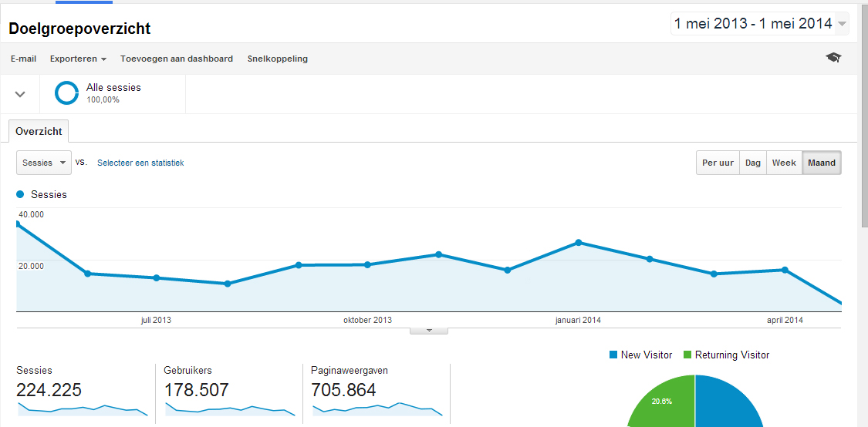Open the graduation cap help icon

pyautogui.click(x=834, y=58)
